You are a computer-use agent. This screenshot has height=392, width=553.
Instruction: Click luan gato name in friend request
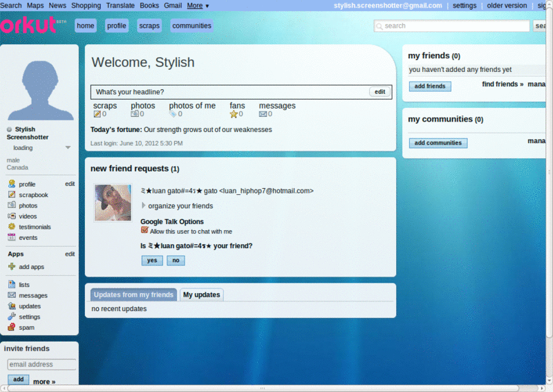227,191
